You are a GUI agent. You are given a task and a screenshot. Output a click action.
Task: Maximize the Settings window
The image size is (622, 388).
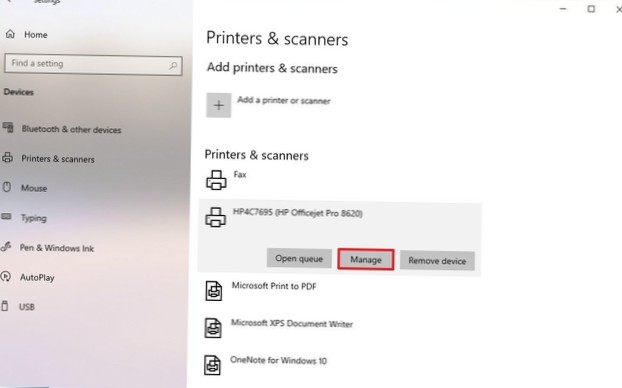tap(591, 9)
